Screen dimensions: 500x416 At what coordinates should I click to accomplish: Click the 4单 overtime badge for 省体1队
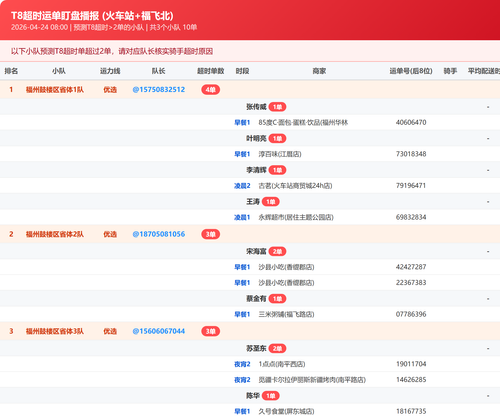pyautogui.click(x=211, y=90)
